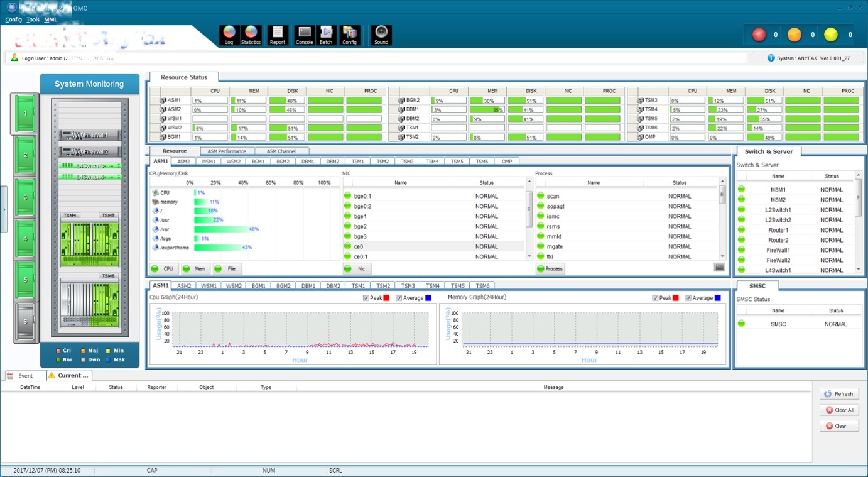
Task: Uncheck Peak in the Memory Graph
Action: pyautogui.click(x=656, y=298)
